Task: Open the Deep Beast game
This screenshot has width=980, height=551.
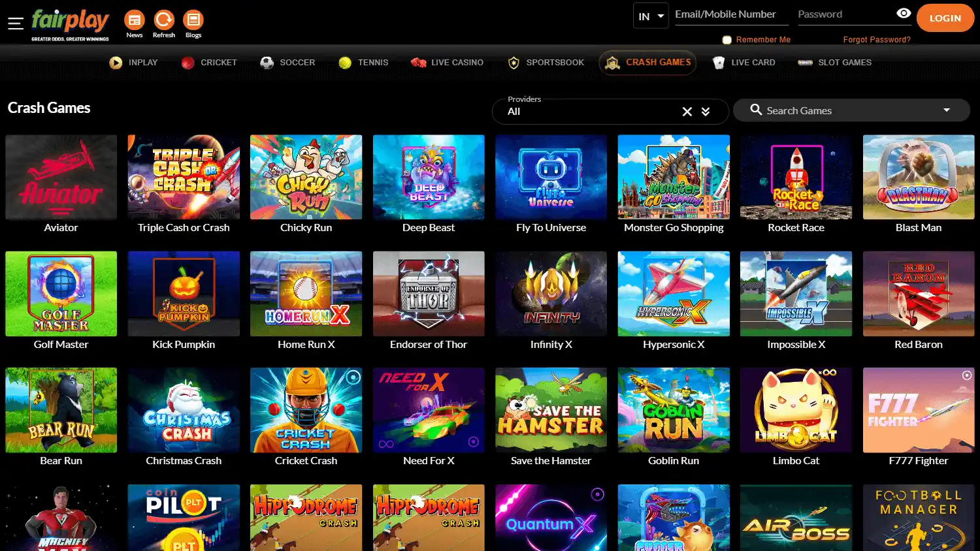Action: (429, 177)
